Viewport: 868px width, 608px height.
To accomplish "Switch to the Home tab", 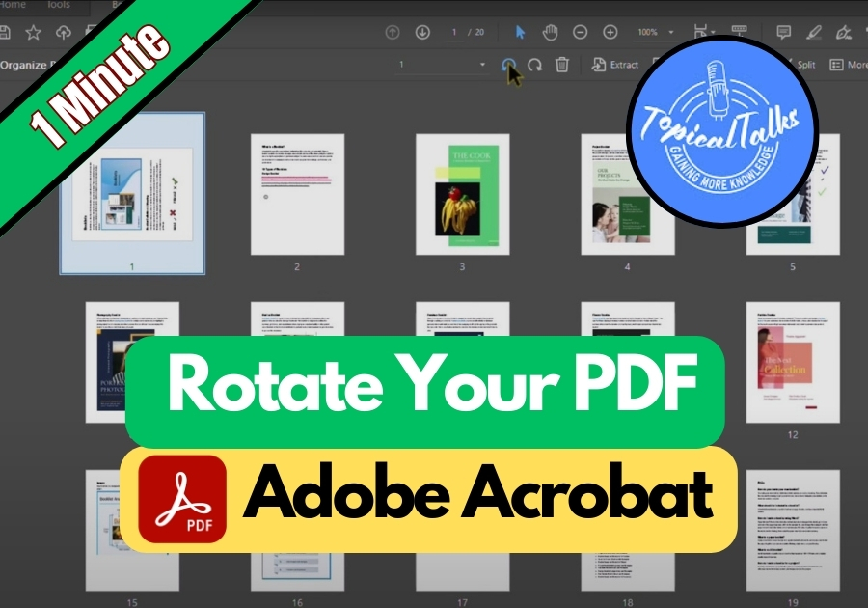I will pos(13,5).
